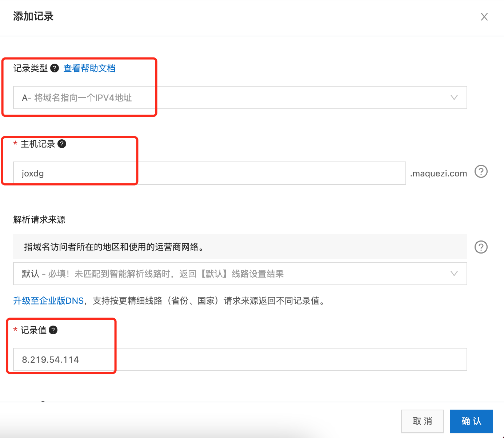The width and height of the screenshot is (504, 438).
Task: Close the 添加记录 dialog with X
Action: coord(484,17)
